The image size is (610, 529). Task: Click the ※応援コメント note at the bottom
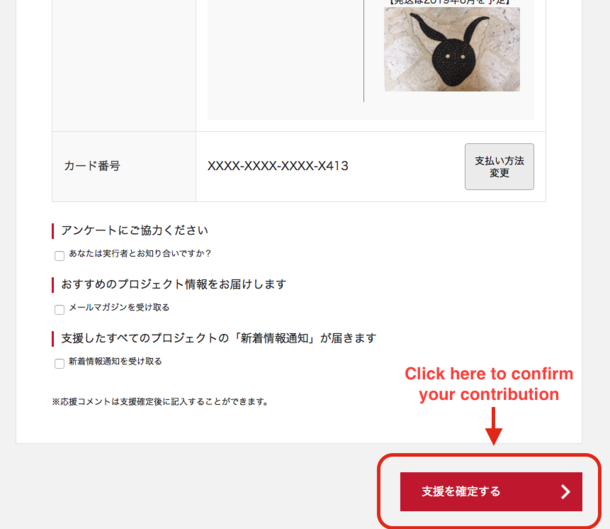coord(160,401)
